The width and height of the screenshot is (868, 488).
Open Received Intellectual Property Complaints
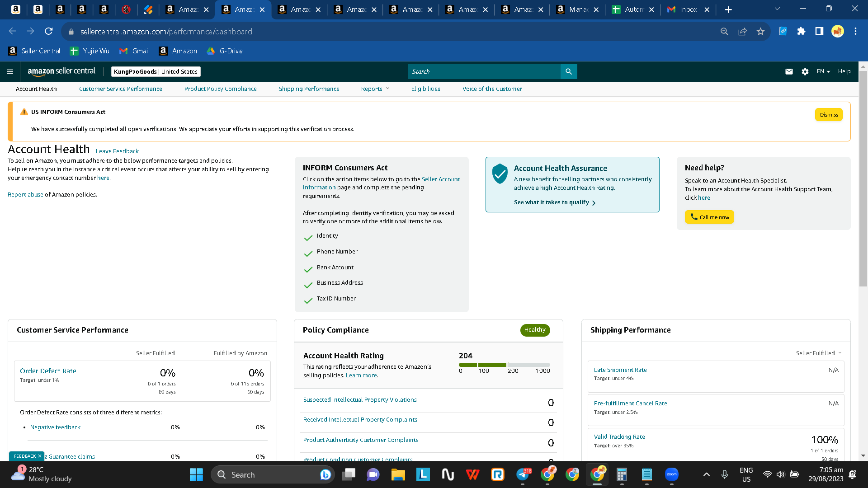tap(360, 420)
